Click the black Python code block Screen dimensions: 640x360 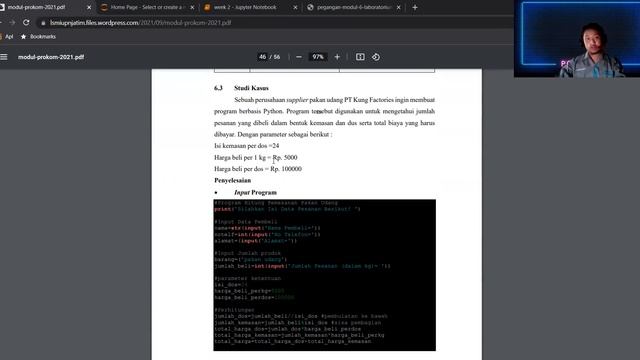pos(324,275)
